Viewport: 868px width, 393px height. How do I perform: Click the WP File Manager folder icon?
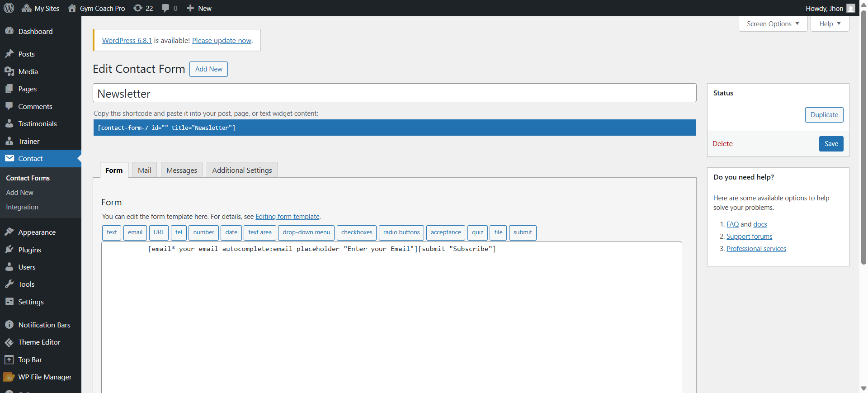(x=9, y=377)
